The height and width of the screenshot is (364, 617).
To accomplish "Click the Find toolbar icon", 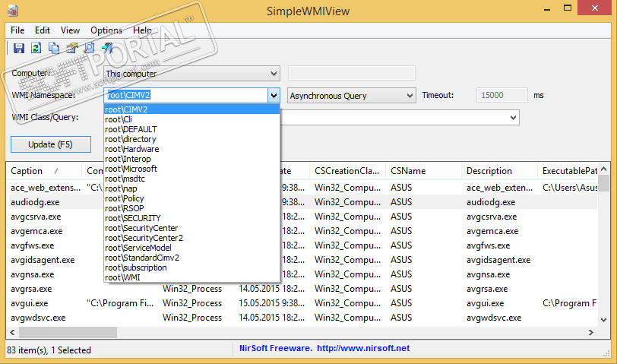I will coord(90,48).
